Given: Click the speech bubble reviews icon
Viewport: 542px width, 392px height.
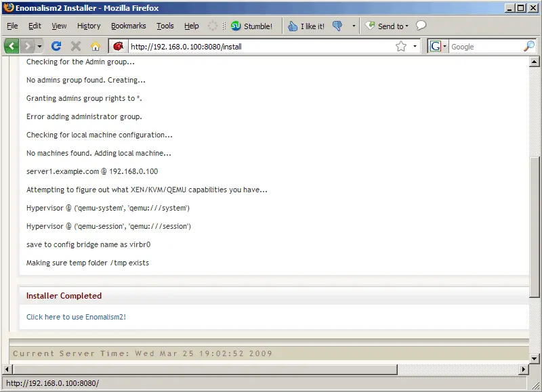Looking at the screenshot, I should pyautogui.click(x=421, y=26).
